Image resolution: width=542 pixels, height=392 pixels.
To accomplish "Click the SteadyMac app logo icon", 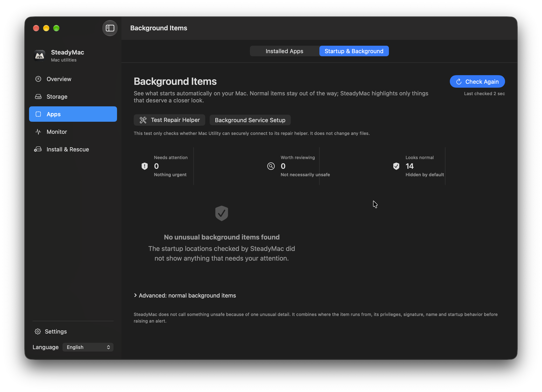I will [39, 56].
